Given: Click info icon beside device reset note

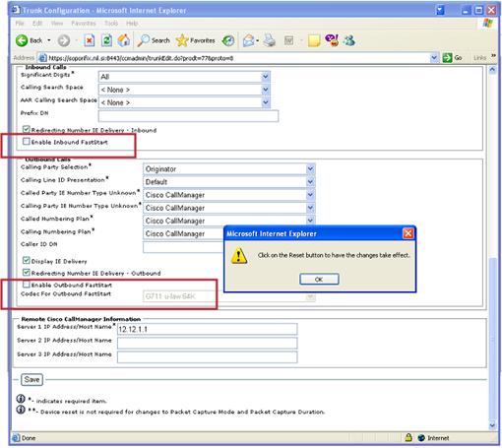Looking at the screenshot, I should coord(21,410).
